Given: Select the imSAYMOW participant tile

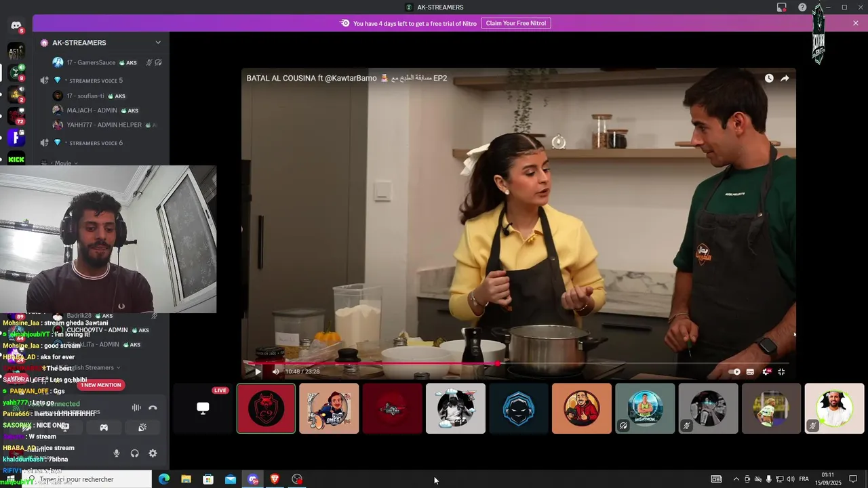Looking at the screenshot, I should [645, 409].
